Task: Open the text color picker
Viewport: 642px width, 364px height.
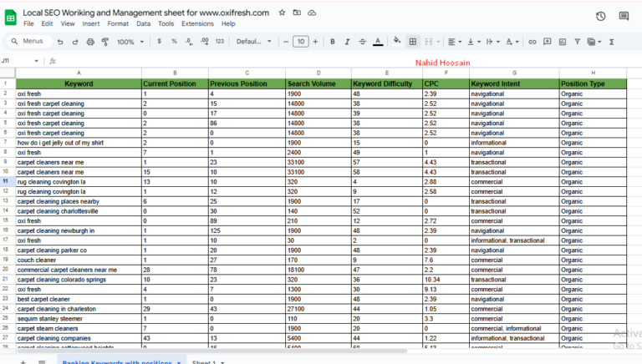Action: coord(378,42)
